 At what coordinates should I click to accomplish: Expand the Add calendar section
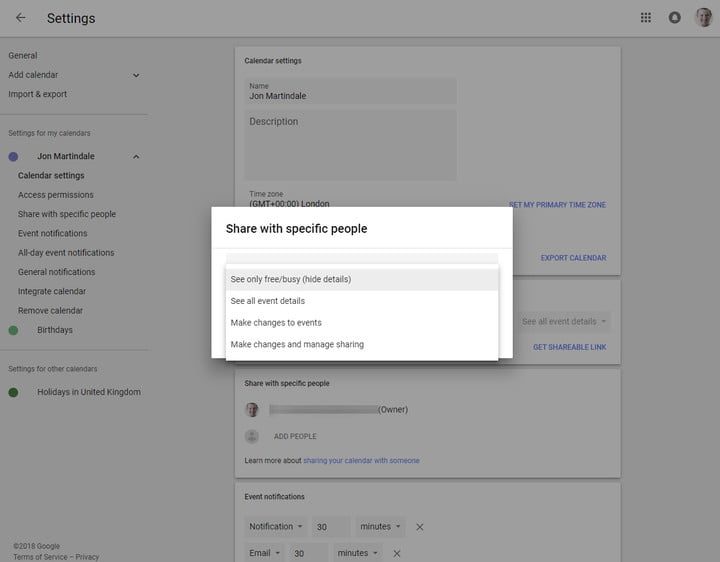pyautogui.click(x=136, y=75)
